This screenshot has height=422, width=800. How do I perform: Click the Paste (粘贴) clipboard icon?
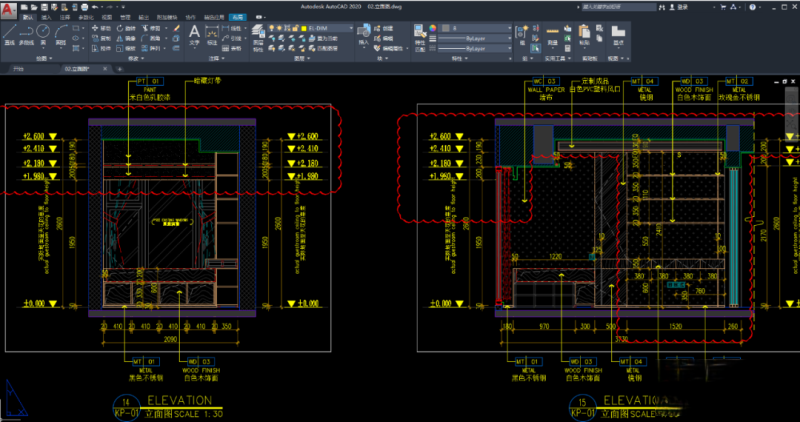[x=584, y=32]
